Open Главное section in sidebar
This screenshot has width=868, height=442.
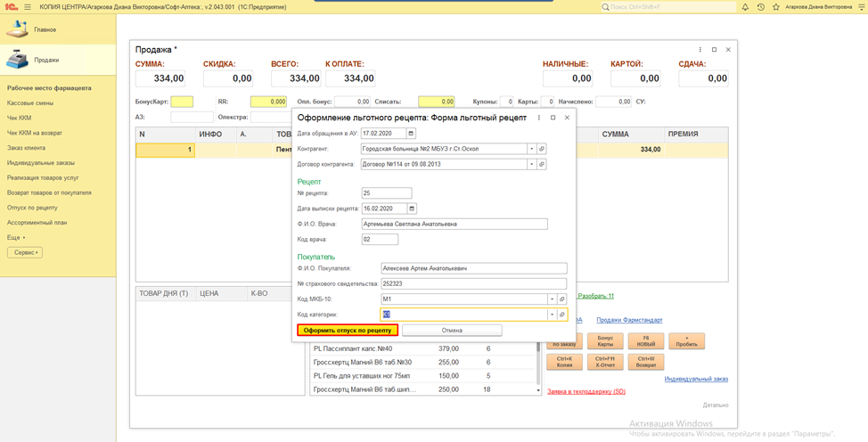click(x=45, y=29)
